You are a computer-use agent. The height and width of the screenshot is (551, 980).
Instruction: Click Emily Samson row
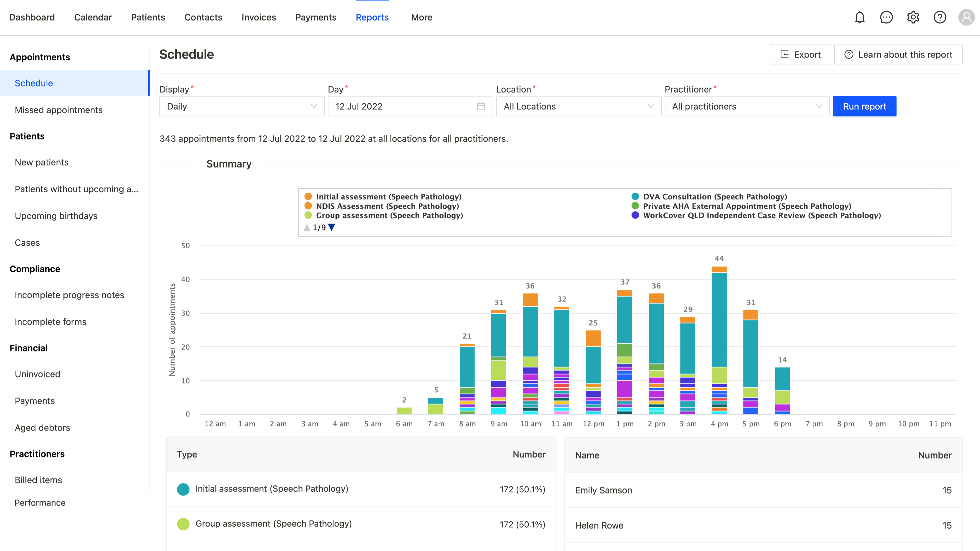click(763, 490)
